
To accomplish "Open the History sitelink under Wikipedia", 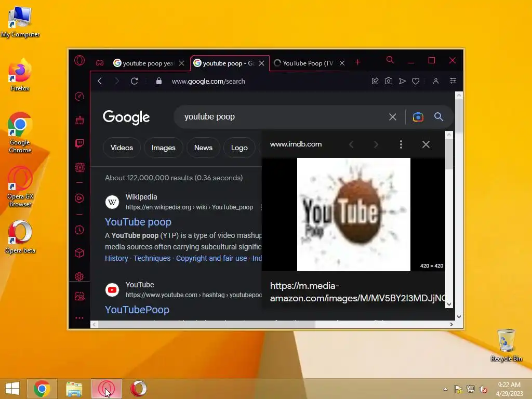I will click(x=116, y=258).
